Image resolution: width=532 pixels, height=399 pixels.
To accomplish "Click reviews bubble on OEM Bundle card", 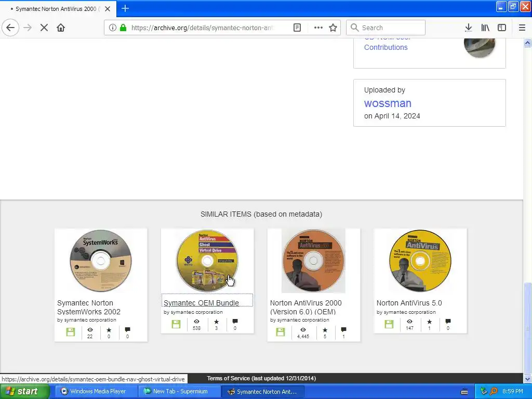I will coord(235,321).
